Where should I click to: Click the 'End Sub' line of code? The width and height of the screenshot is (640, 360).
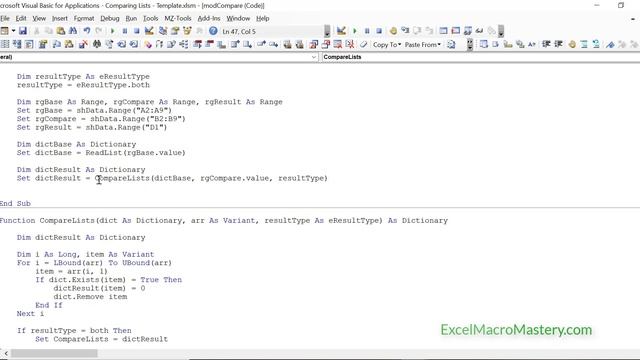[15, 203]
